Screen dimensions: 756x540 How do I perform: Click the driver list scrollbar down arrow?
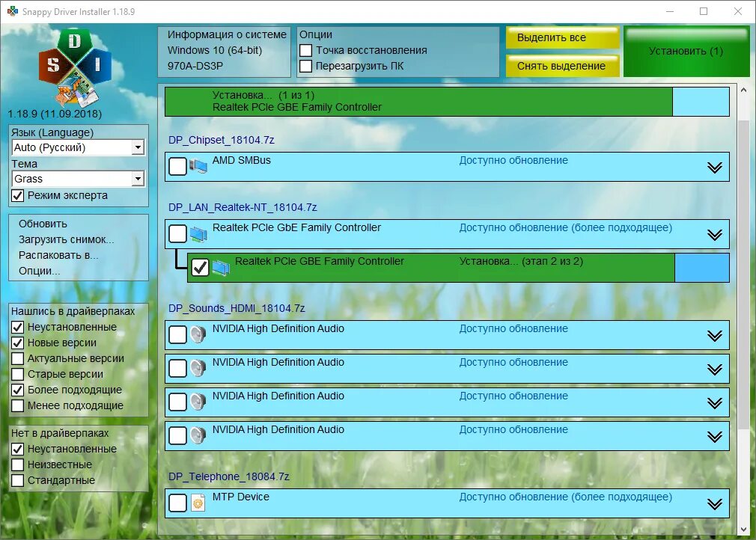pyautogui.click(x=743, y=530)
